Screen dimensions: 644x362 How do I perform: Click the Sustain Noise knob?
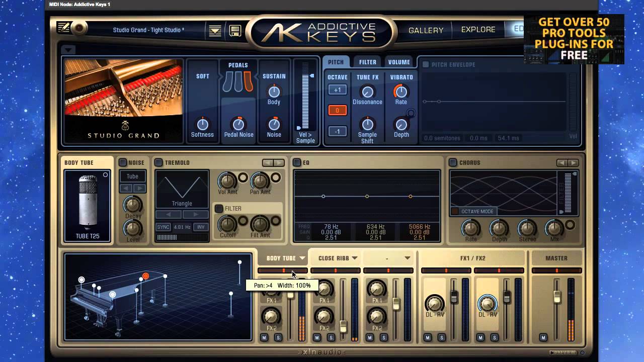(274, 124)
